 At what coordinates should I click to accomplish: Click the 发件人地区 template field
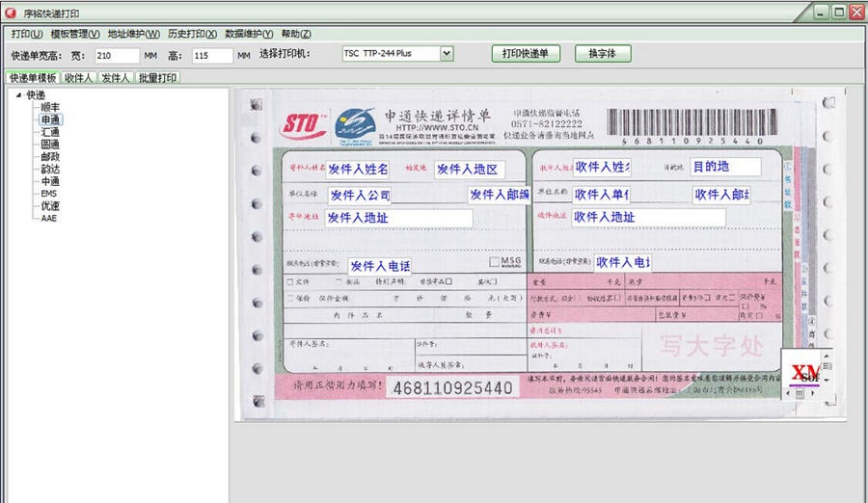point(470,170)
